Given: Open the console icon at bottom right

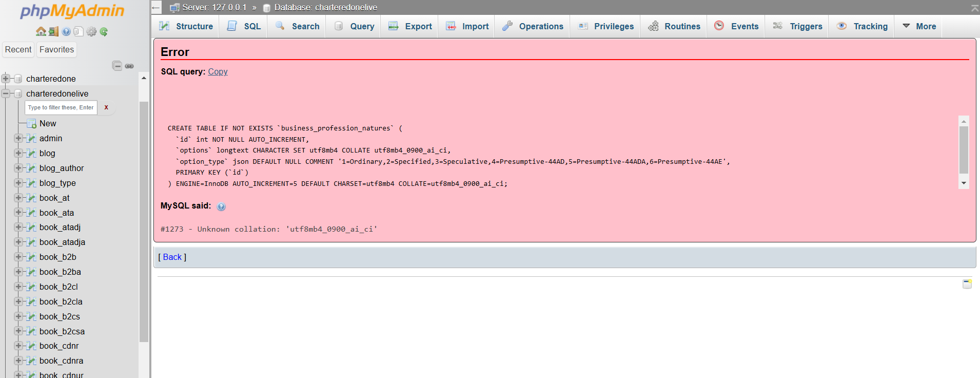Looking at the screenshot, I should pos(967,284).
